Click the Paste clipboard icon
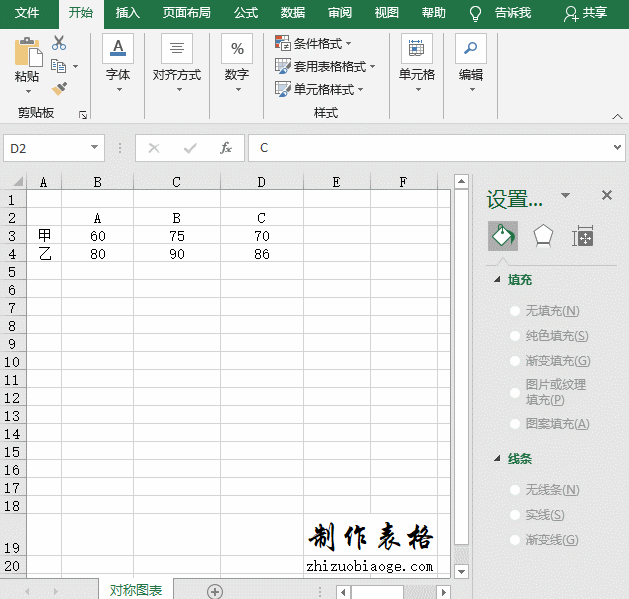Viewport: 629px width, 599px height. (28, 52)
